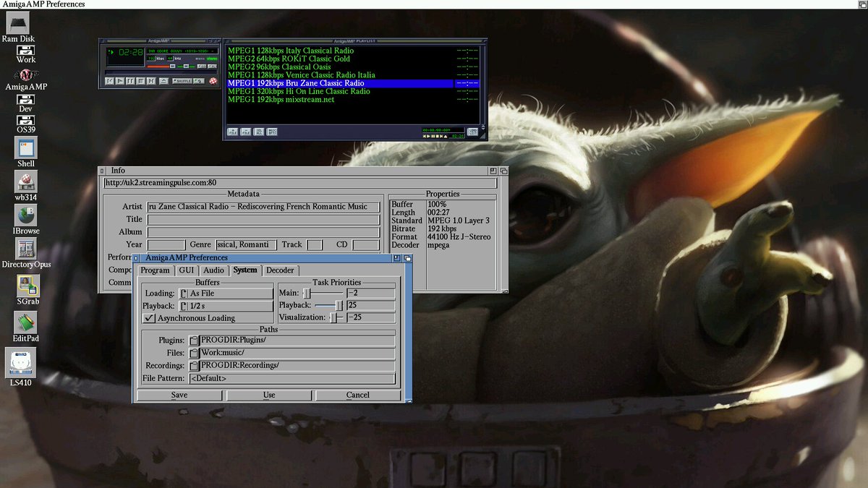Click the MISC OPTS button in playlist
The height and width of the screenshot is (488, 868).
[x=272, y=132]
